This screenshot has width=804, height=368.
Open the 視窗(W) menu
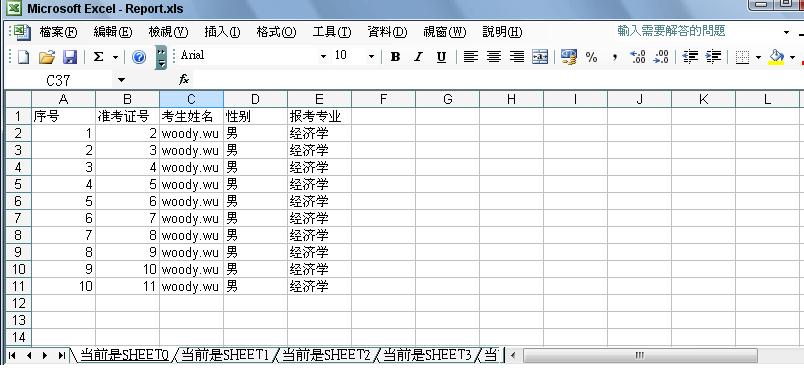tap(445, 32)
